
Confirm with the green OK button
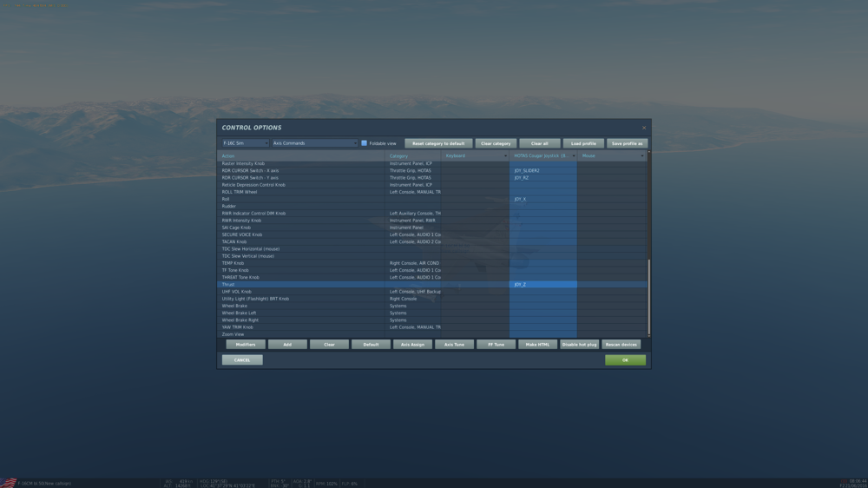[626, 360]
